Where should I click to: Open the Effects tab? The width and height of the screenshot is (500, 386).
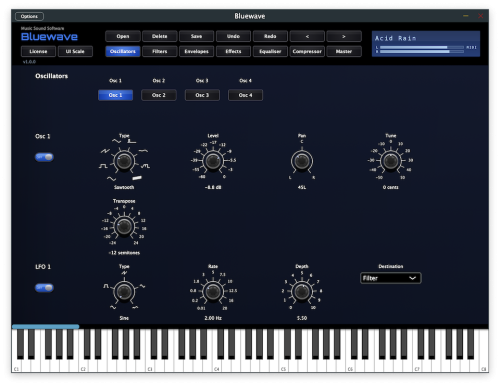pos(233,51)
